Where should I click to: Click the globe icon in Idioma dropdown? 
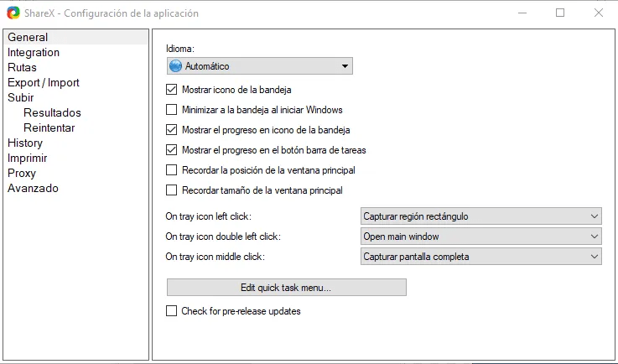point(176,66)
